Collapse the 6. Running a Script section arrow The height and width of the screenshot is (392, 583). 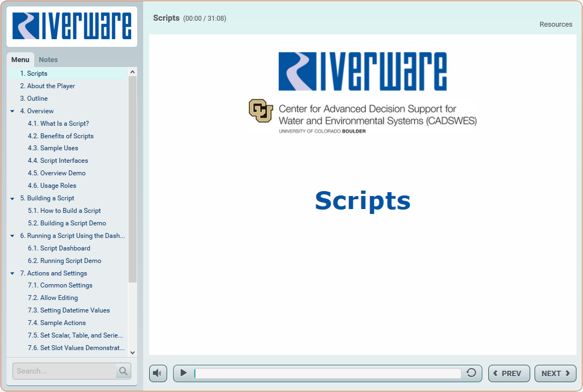pos(13,236)
